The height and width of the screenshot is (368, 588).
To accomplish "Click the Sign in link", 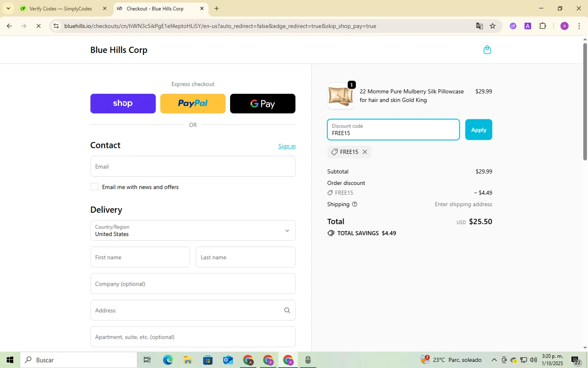I will (x=287, y=146).
